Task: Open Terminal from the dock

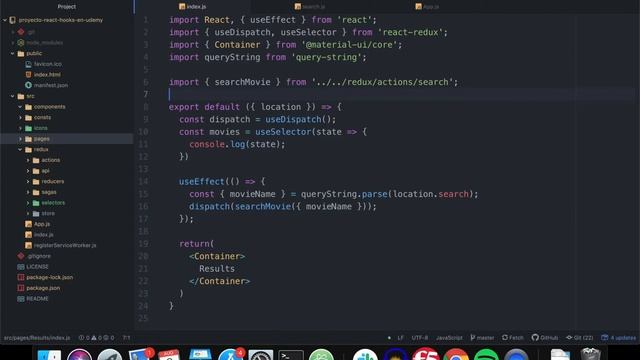Action: click(291, 356)
